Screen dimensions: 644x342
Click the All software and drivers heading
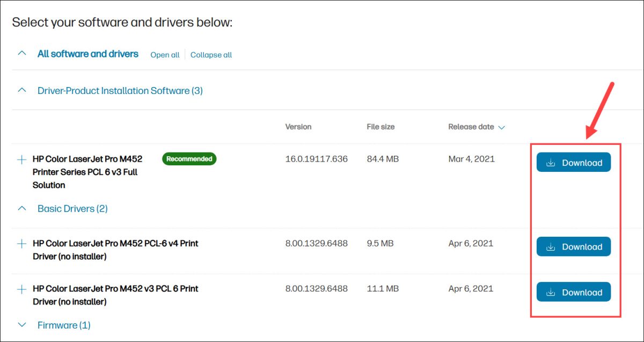(88, 54)
